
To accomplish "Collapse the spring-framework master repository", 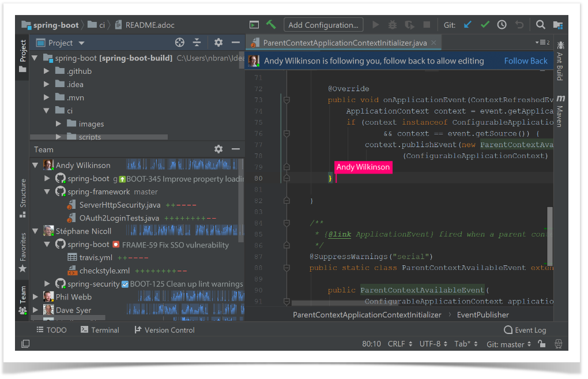I will (x=47, y=192).
